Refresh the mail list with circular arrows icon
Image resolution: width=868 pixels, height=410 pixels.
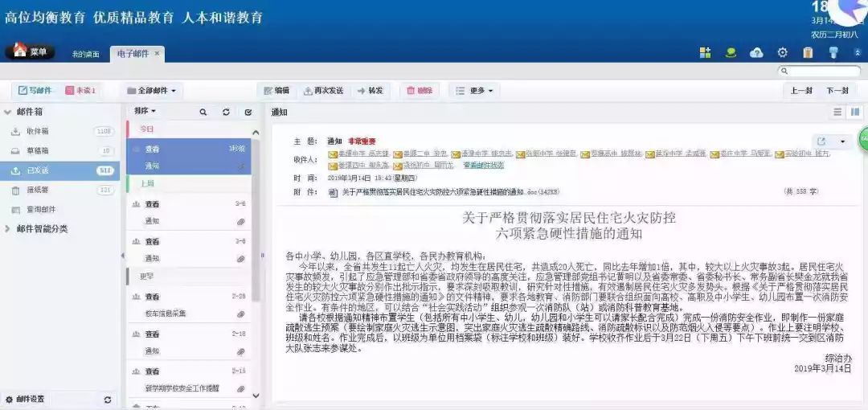coord(226,112)
